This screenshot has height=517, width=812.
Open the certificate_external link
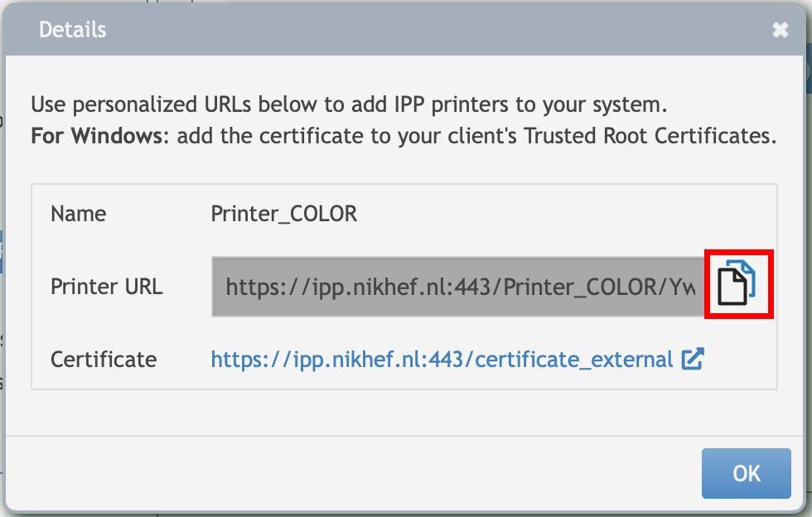442,360
